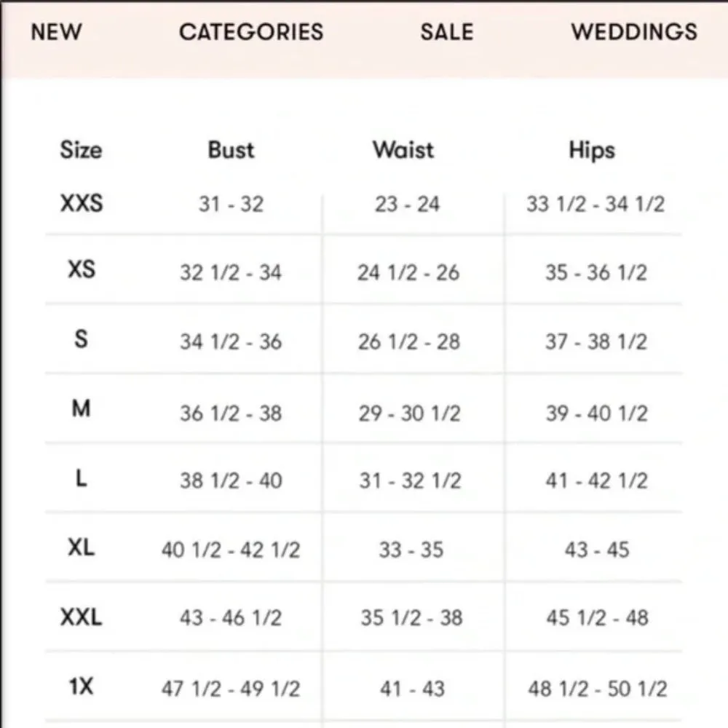Click the Waist column header
This screenshot has height=728, width=728.
[403, 151]
